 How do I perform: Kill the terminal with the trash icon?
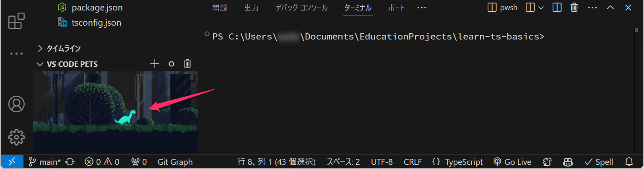(574, 8)
